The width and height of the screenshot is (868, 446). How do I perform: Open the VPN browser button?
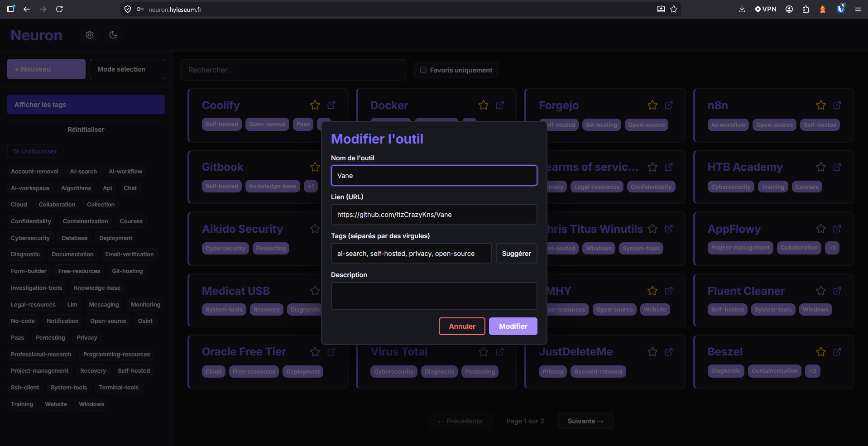point(766,9)
